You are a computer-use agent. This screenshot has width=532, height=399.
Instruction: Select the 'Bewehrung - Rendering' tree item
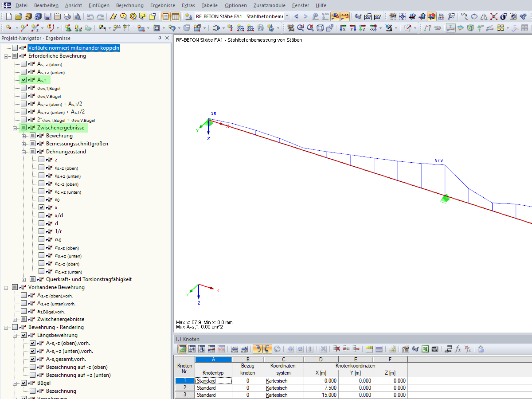[x=56, y=327]
